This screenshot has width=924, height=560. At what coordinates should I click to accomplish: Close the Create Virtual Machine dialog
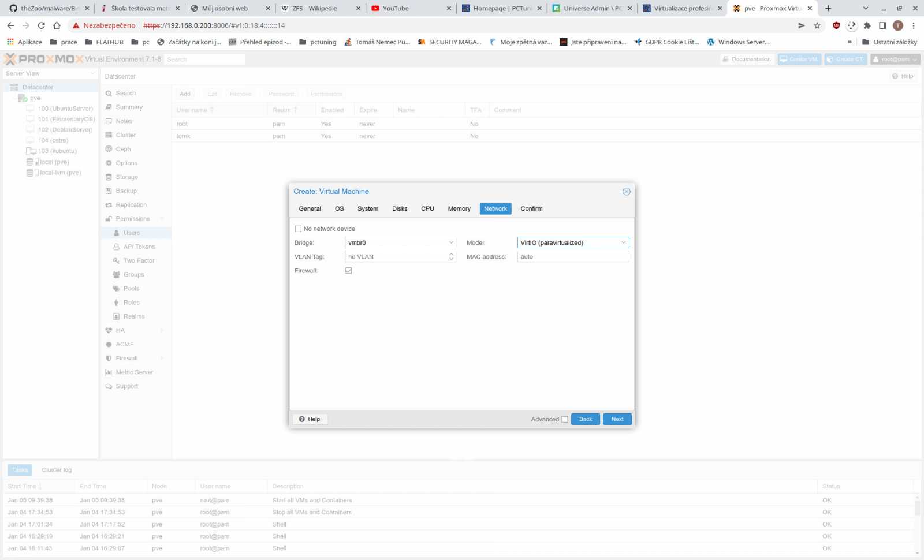coord(626,192)
